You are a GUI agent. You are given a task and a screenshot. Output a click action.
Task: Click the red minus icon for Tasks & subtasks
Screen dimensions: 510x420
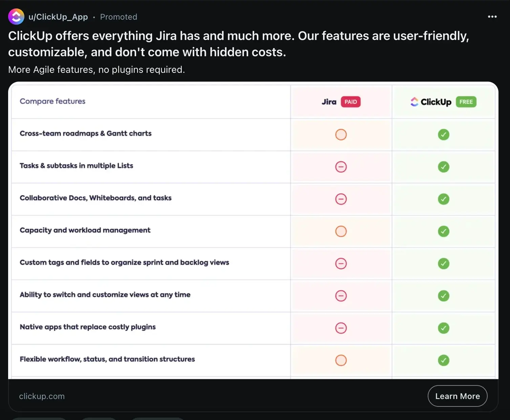pyautogui.click(x=341, y=167)
